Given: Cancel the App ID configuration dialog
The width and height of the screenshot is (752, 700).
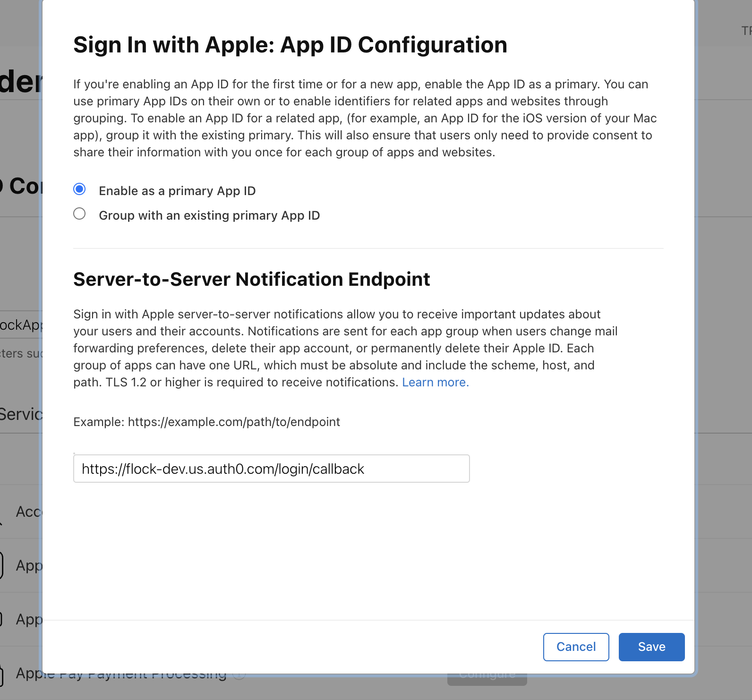Looking at the screenshot, I should (x=576, y=647).
